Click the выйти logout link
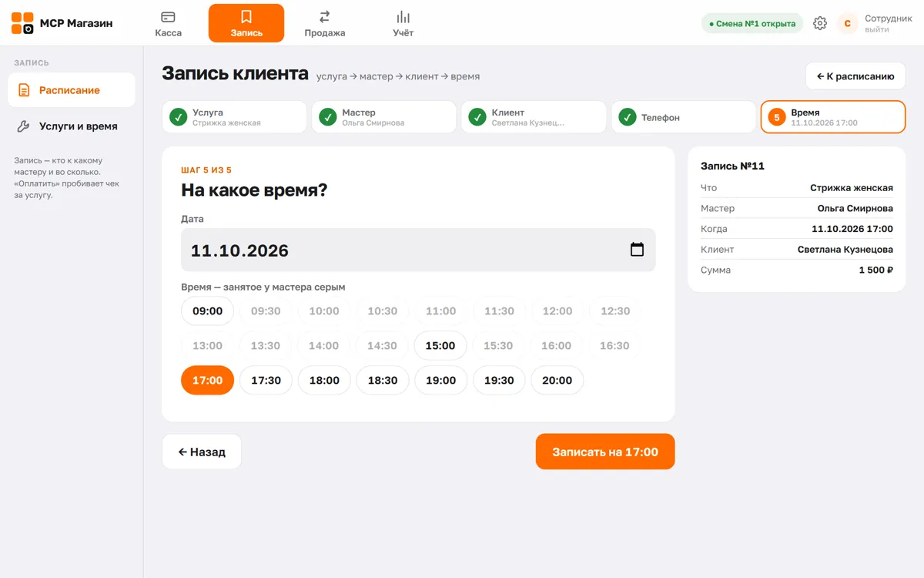This screenshot has width=924, height=578. tap(876, 29)
